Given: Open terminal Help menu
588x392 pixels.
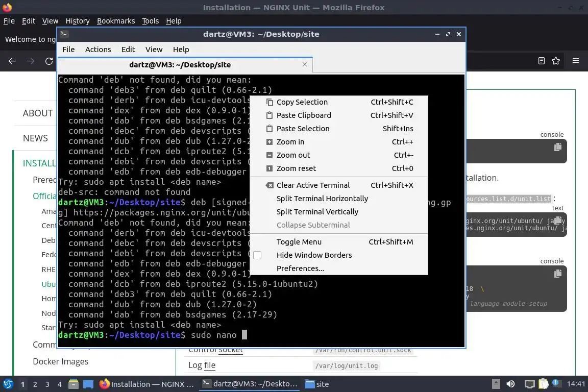Looking at the screenshot, I should click(x=181, y=50).
